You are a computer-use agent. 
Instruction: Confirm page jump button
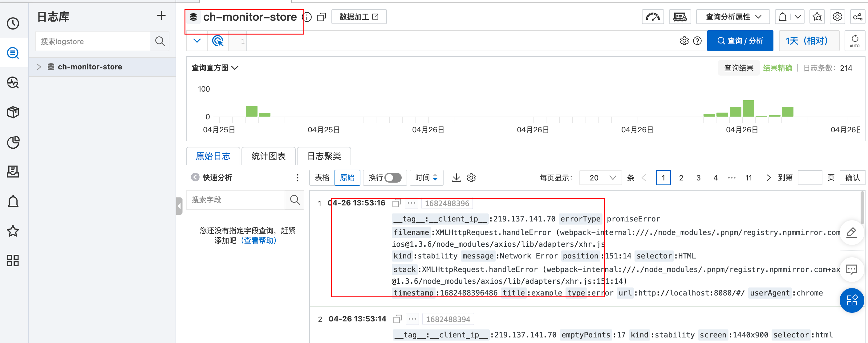tap(853, 178)
